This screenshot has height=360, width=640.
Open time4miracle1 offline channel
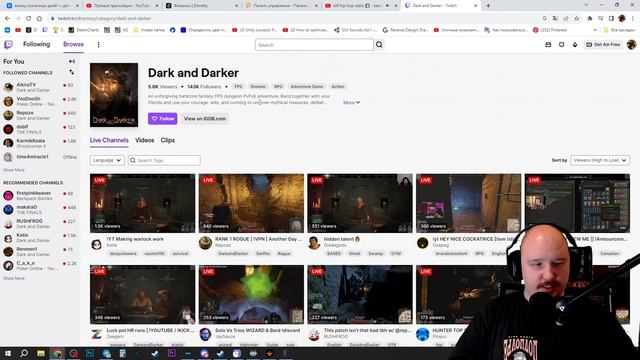tap(40, 157)
